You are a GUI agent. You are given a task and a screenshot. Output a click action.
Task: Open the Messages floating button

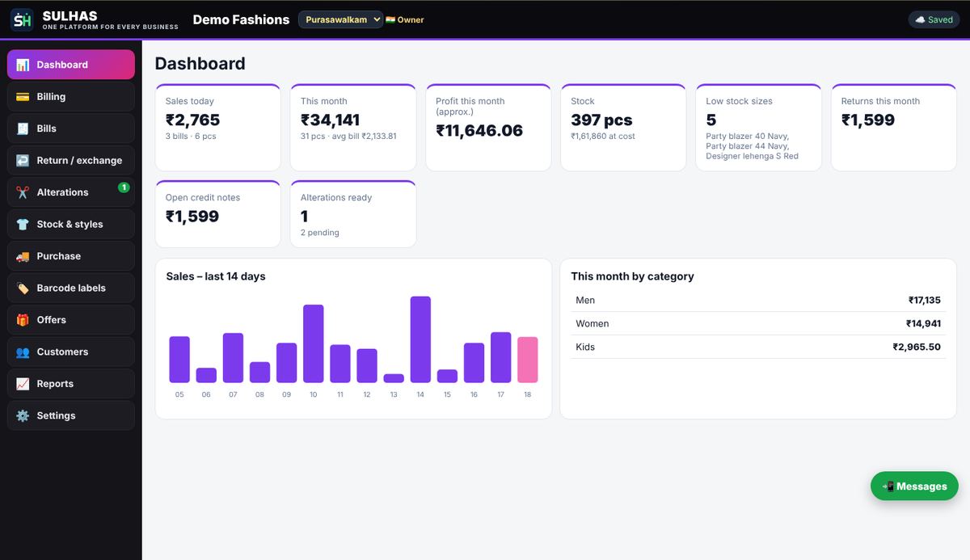pyautogui.click(x=914, y=486)
